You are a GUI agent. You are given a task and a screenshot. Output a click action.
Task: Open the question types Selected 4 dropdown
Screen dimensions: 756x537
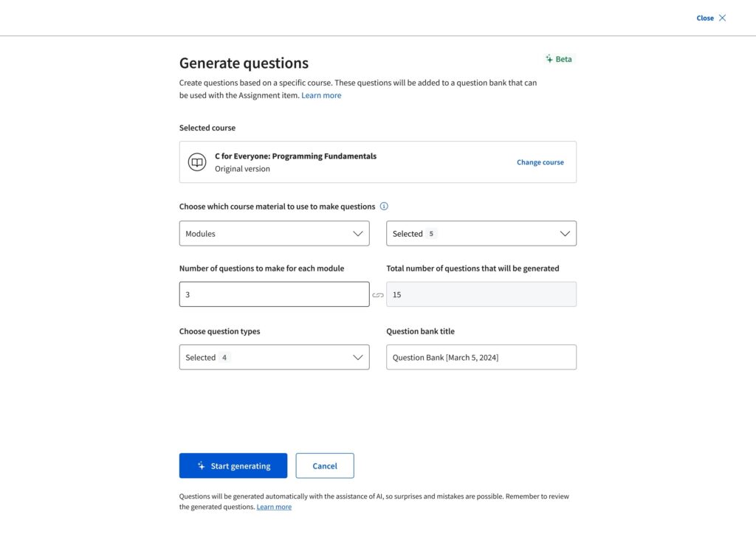(274, 358)
